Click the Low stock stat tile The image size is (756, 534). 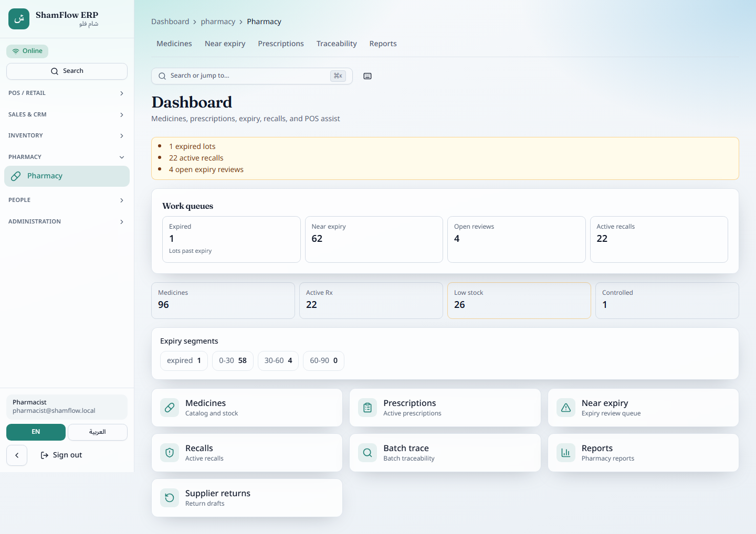[519, 301]
